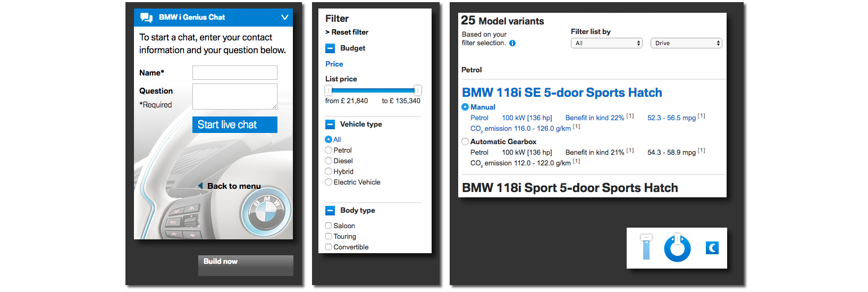Click the BMW 118i Sport 5-door Sports Hatch heading
The image size is (868, 292).
570,188
